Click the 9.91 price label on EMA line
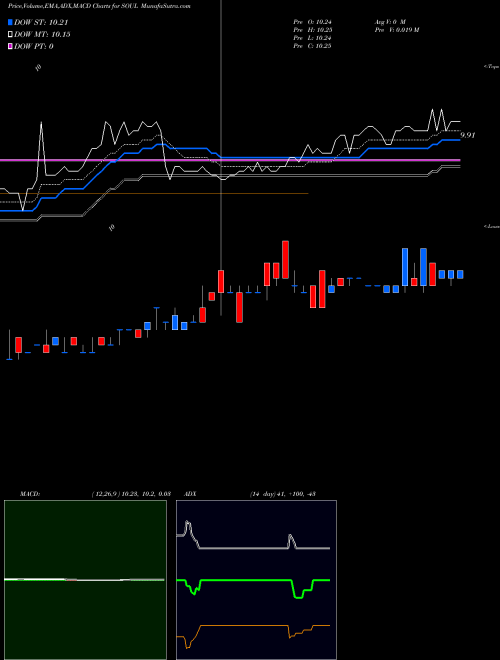The image size is (500, 660). click(x=468, y=136)
